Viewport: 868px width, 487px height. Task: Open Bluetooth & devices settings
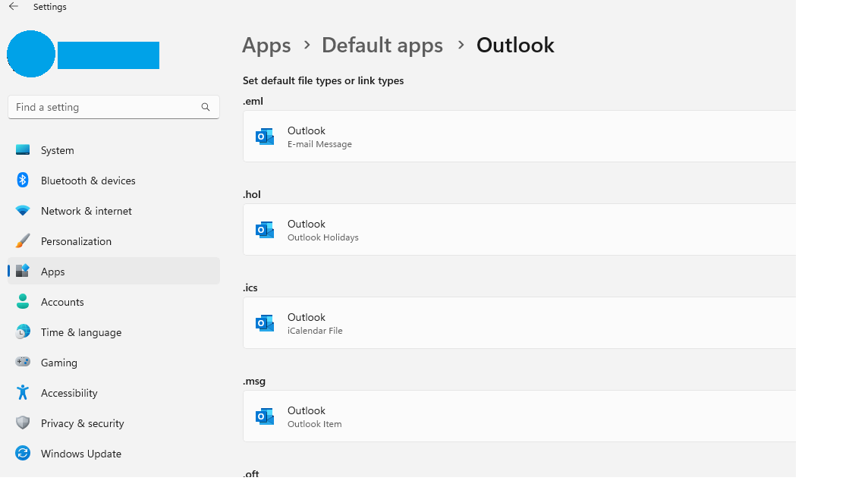click(x=88, y=181)
